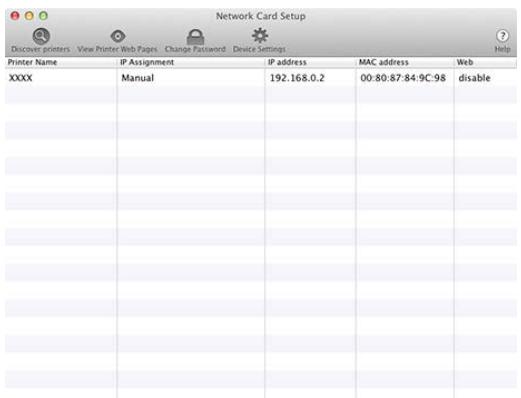Click the Web column header
Screen dimensions: 521x398
coord(485,62)
